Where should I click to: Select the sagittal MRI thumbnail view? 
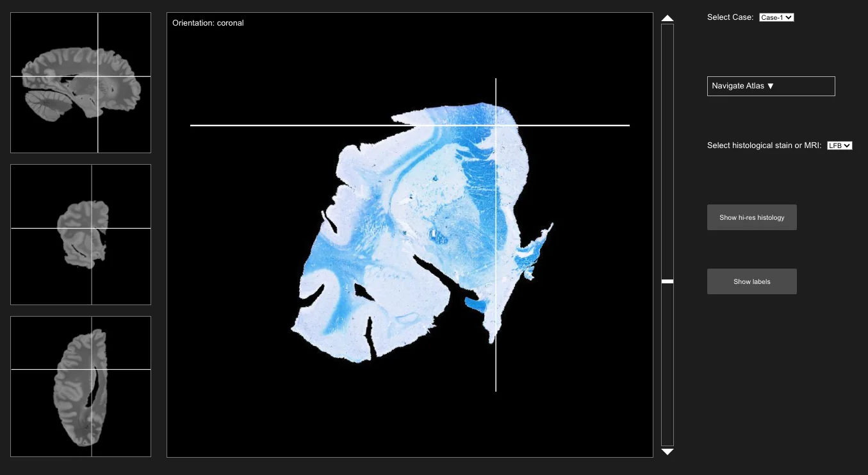[81, 83]
